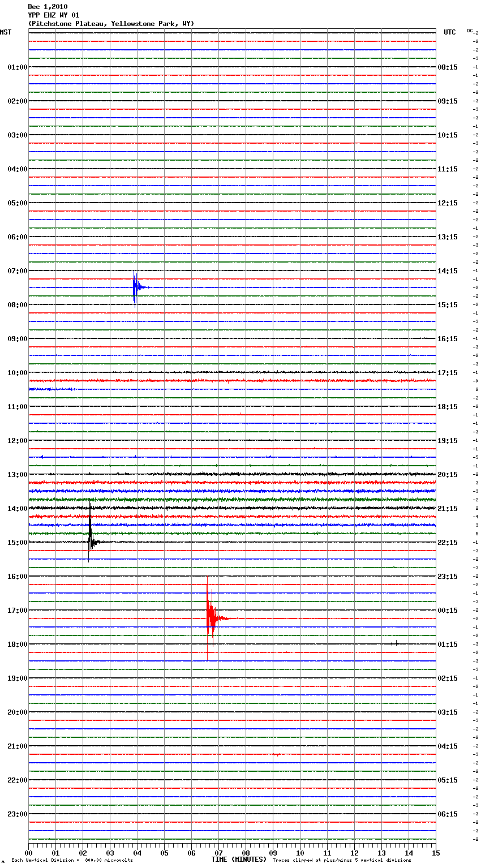Screen dimensions: 481x868
Task: Click the "DC" column header at top right
Action: (470, 31)
